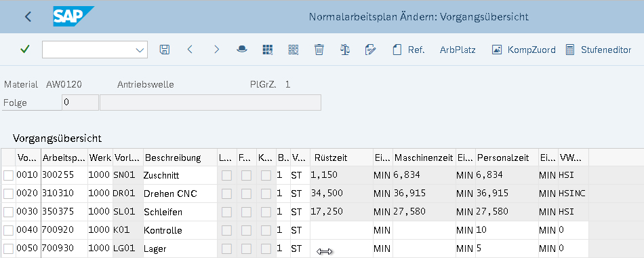Image resolution: width=644 pixels, height=258 pixels.
Task: Click the empty Maschinenzeit field for Lager
Action: point(424,248)
